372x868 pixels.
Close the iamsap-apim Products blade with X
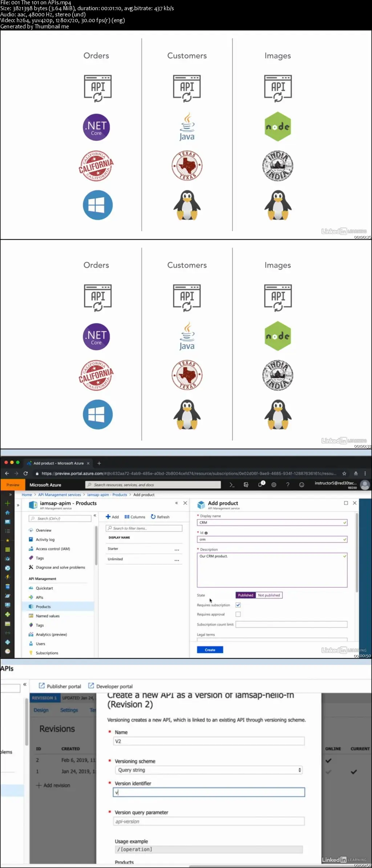185,503
